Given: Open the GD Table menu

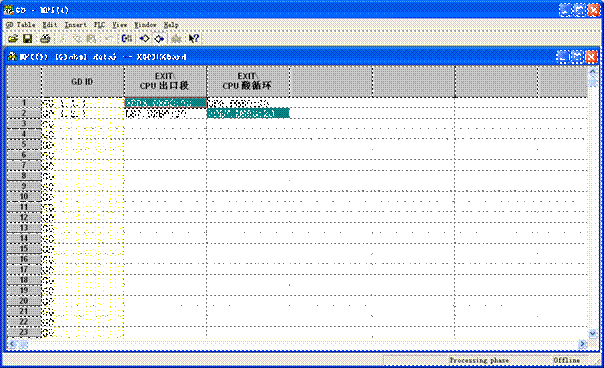Looking at the screenshot, I should click(x=21, y=25).
